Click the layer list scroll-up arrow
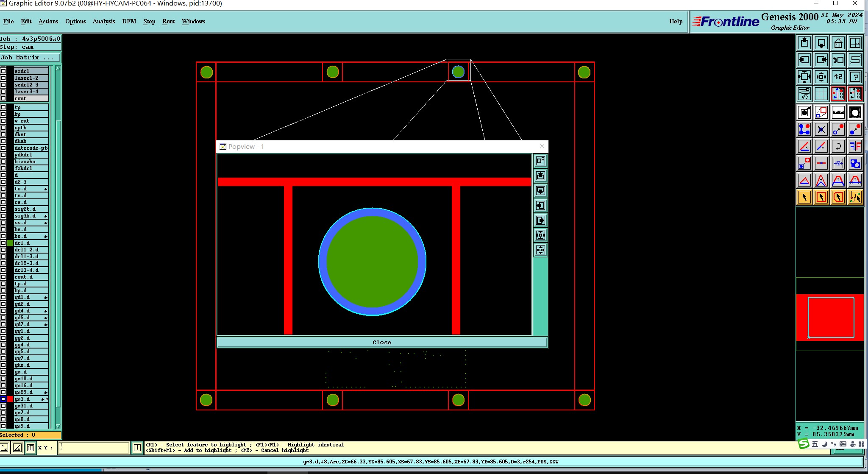The height and width of the screenshot is (474, 868). 58,68
